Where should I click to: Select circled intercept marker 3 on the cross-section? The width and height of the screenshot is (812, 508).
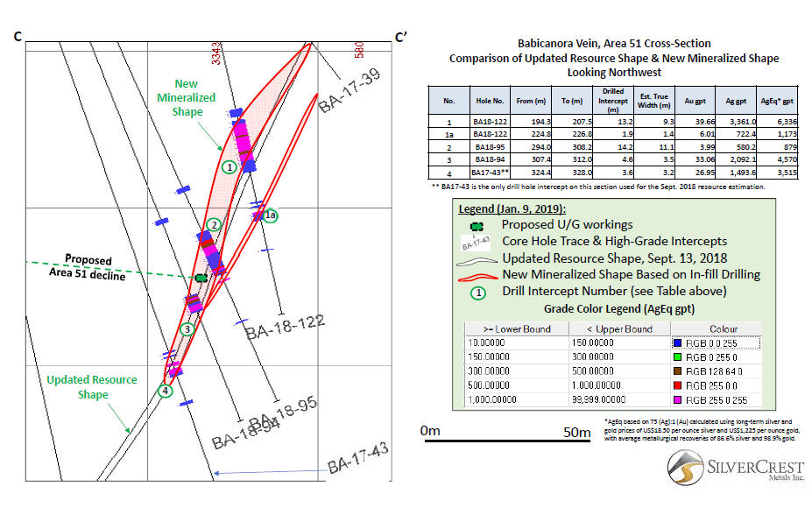[187, 329]
